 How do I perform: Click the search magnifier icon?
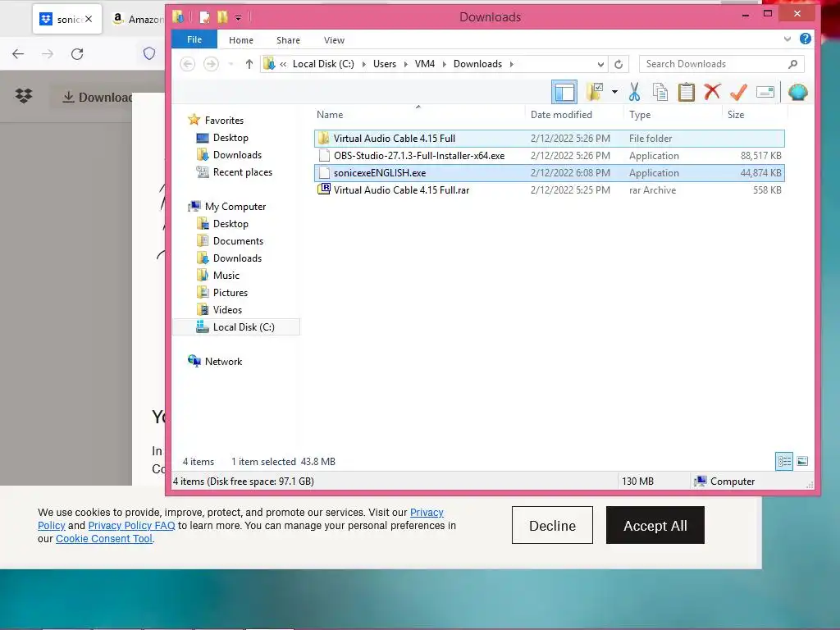click(x=793, y=64)
